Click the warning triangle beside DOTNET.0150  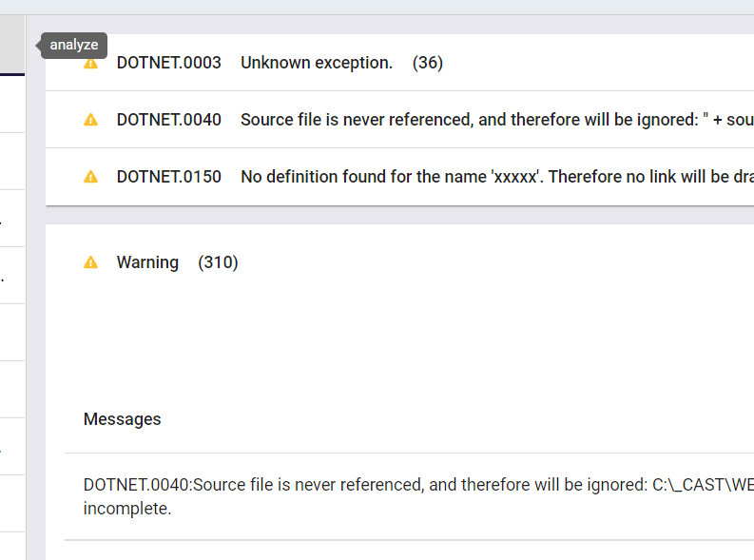pos(90,177)
